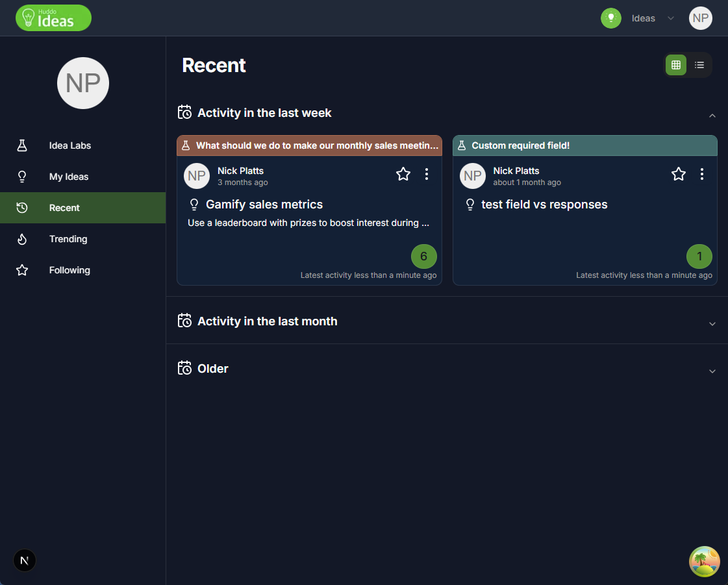This screenshot has width=728, height=585.
Task: Open more options for test field vs responses
Action: (702, 174)
